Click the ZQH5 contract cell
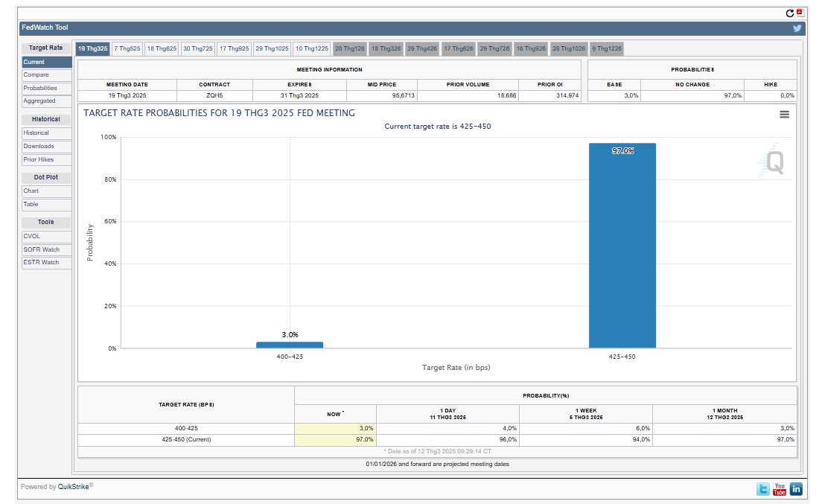The width and height of the screenshot is (822, 504). 214,95
